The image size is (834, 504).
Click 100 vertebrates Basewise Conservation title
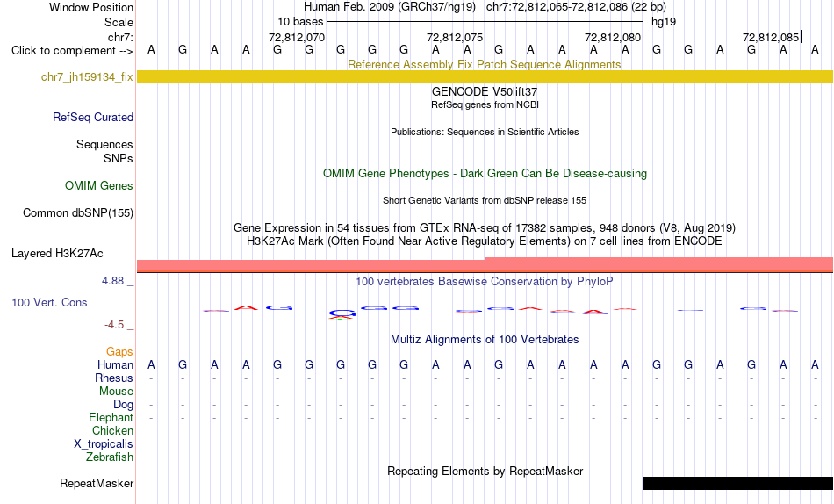pyautogui.click(x=485, y=282)
